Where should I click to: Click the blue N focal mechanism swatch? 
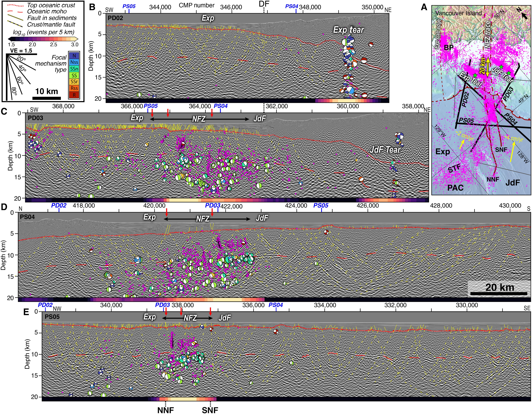click(x=74, y=56)
